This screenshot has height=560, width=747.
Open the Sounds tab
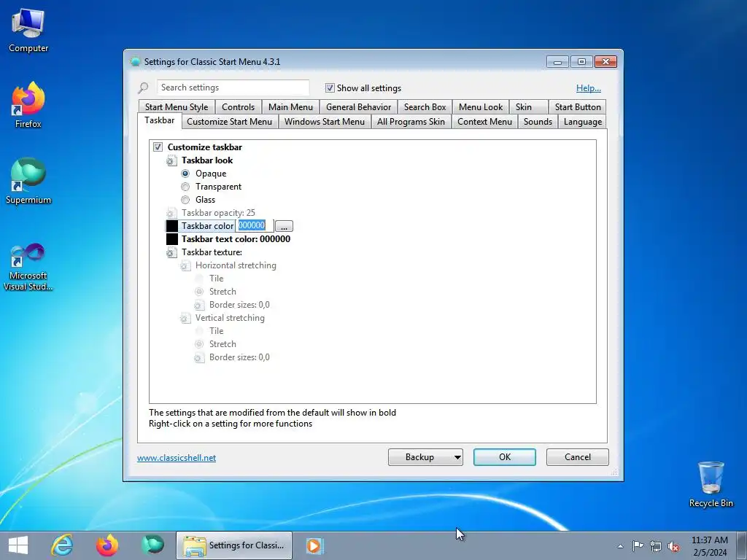tap(538, 122)
